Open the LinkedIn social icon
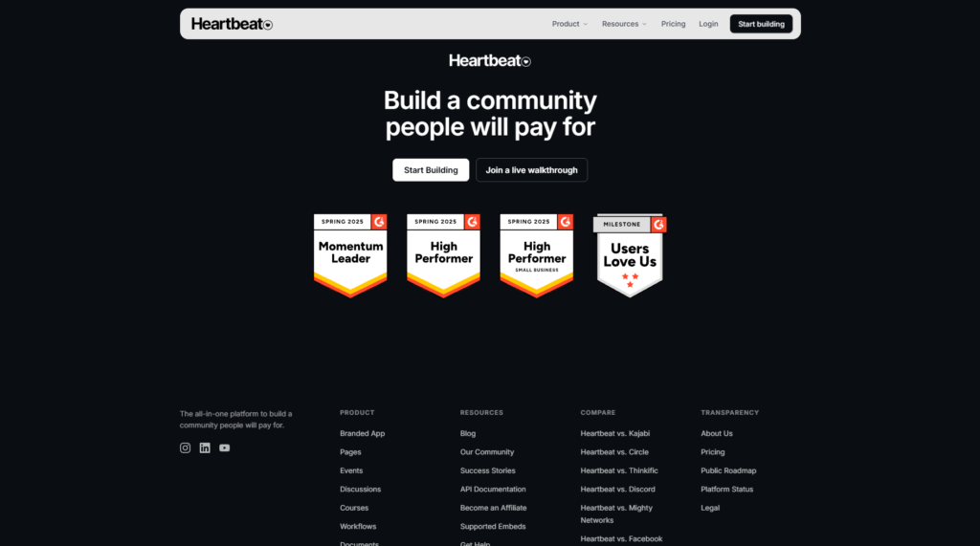This screenshot has width=980, height=546. point(205,448)
